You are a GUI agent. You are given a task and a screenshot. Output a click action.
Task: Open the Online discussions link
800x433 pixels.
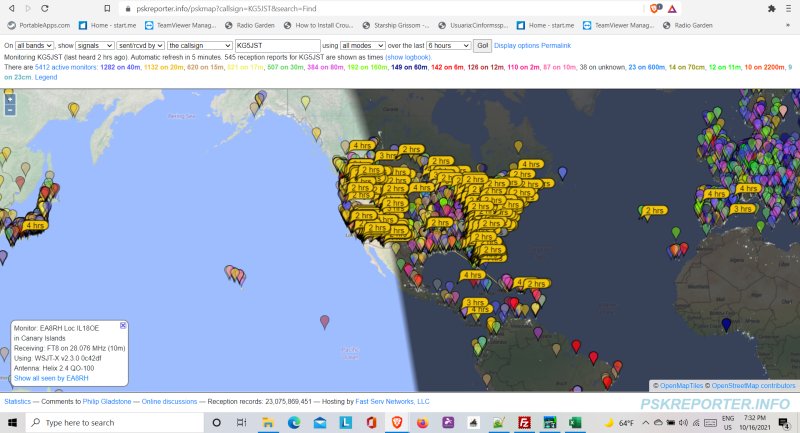[x=169, y=401]
